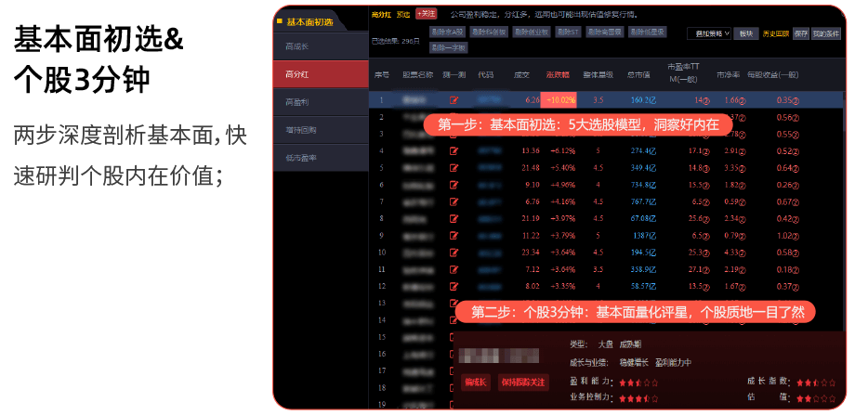Viewport: 868px width, 415px height.
Task: Click the 测一测 edit icon in row 1
Action: tap(454, 99)
